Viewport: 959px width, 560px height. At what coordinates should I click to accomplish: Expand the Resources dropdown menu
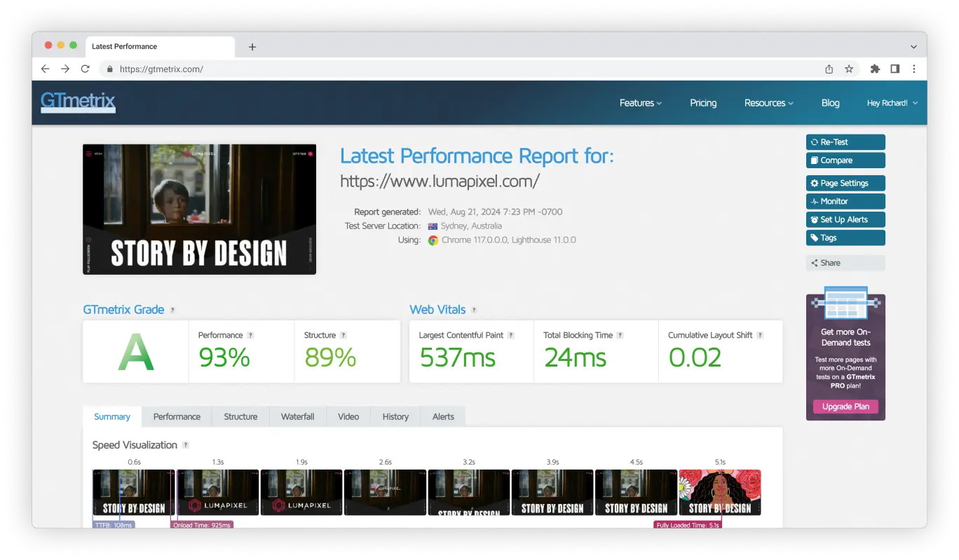click(x=768, y=103)
